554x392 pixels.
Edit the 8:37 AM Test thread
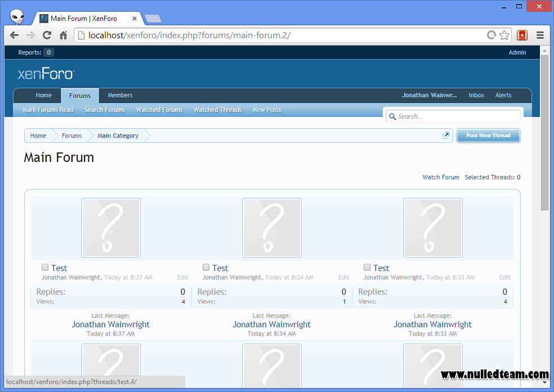click(x=182, y=277)
